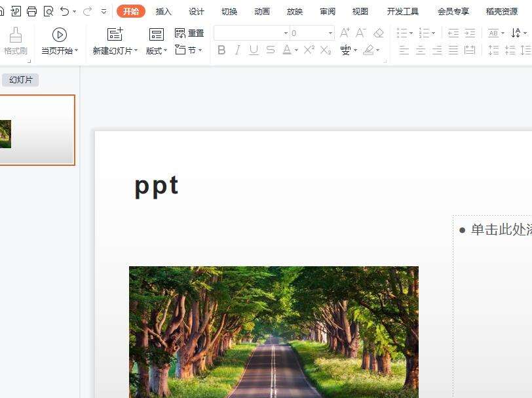Select the slide thumbnail in panel

pos(37,130)
